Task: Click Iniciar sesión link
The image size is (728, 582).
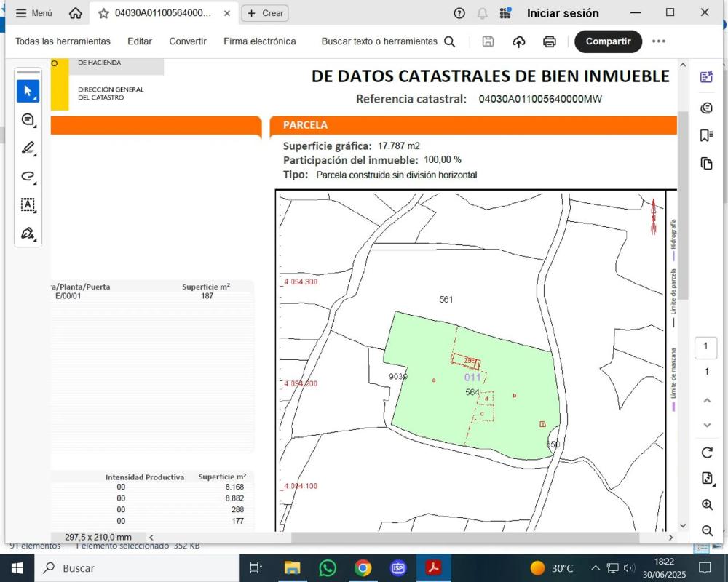Action: point(563,13)
